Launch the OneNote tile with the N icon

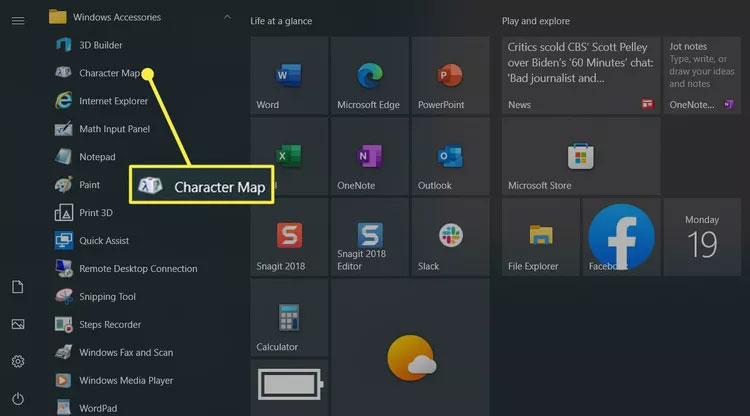tap(370, 156)
